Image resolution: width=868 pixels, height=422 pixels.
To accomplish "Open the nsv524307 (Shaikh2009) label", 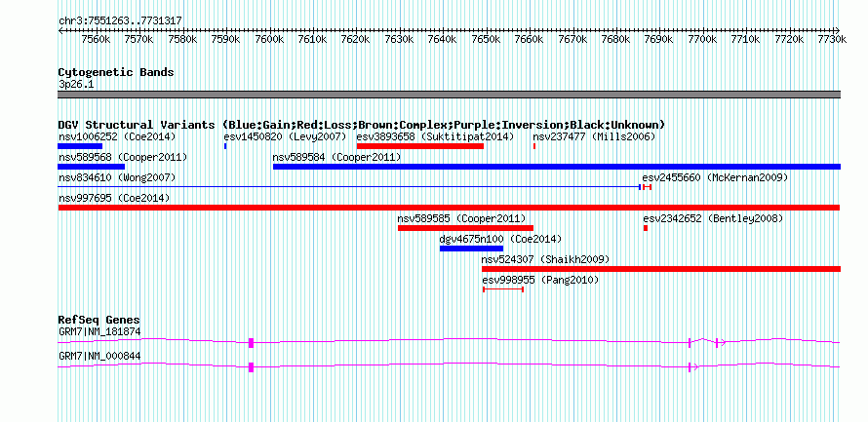I will tap(545, 259).
